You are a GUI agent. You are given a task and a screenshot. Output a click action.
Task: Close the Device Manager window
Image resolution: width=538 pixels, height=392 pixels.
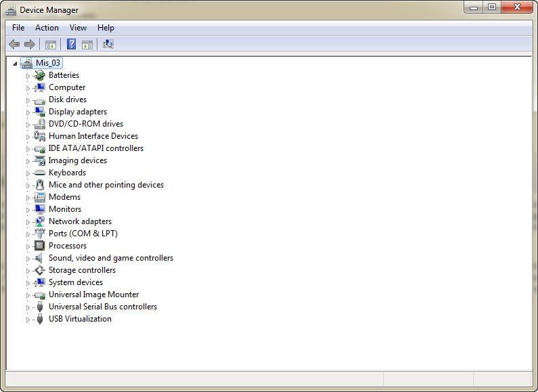[x=518, y=7]
